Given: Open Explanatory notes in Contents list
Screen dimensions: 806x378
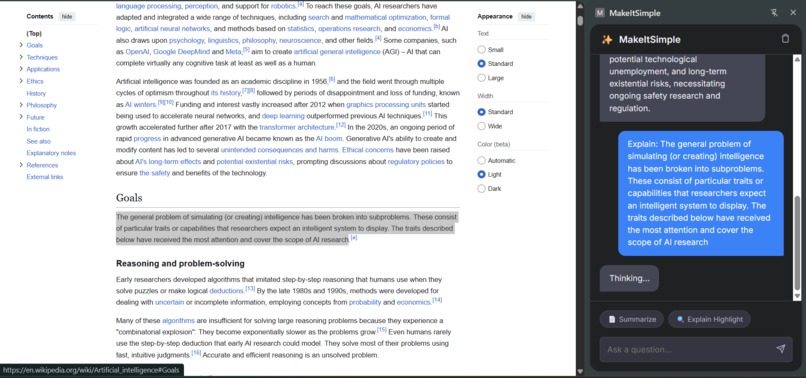Looking at the screenshot, I should [x=51, y=153].
